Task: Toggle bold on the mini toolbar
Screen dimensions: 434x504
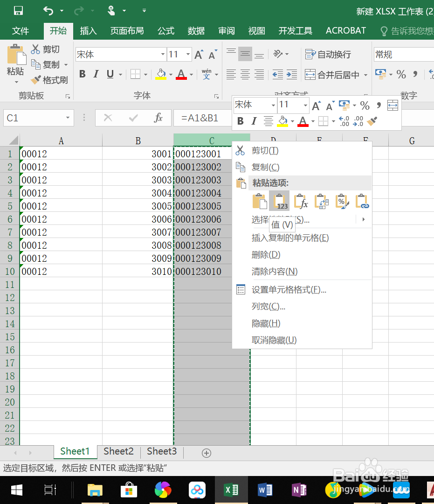Action: [x=241, y=121]
